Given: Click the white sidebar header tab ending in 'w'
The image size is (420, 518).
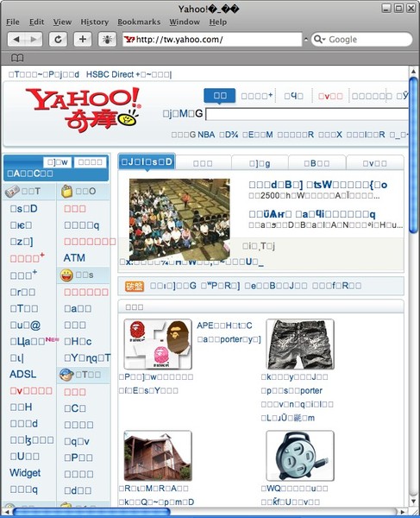Looking at the screenshot, I should pyautogui.click(x=58, y=162).
